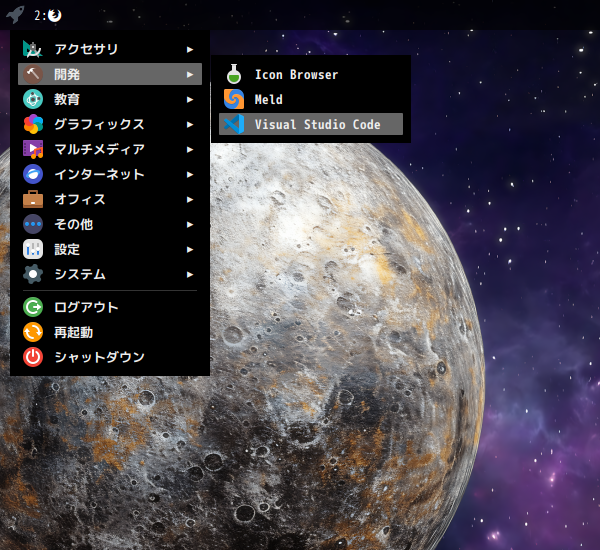This screenshot has height=550, width=600.
Task: Click the rocket launcher icon in panel
Action: click(x=15, y=15)
